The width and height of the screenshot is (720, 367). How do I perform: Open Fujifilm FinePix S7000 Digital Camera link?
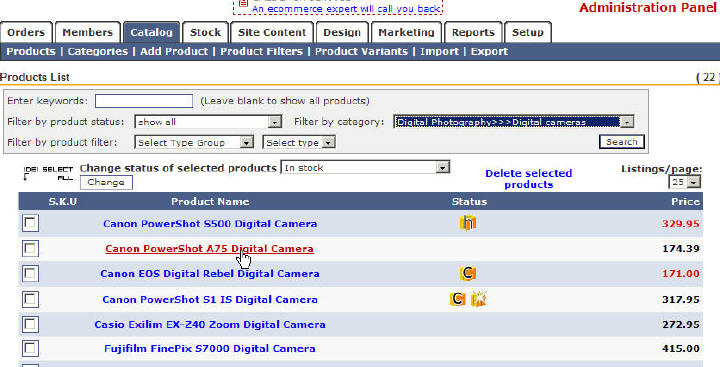[x=210, y=349]
